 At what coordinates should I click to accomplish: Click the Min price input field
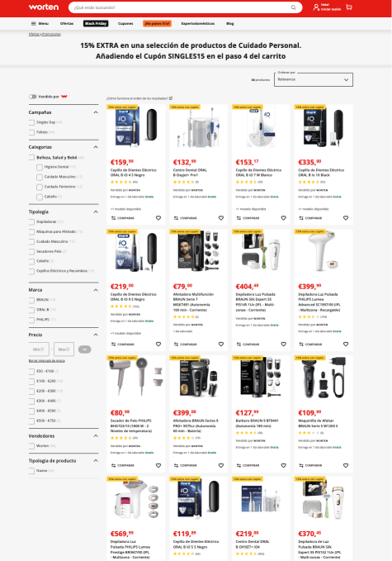click(x=39, y=349)
